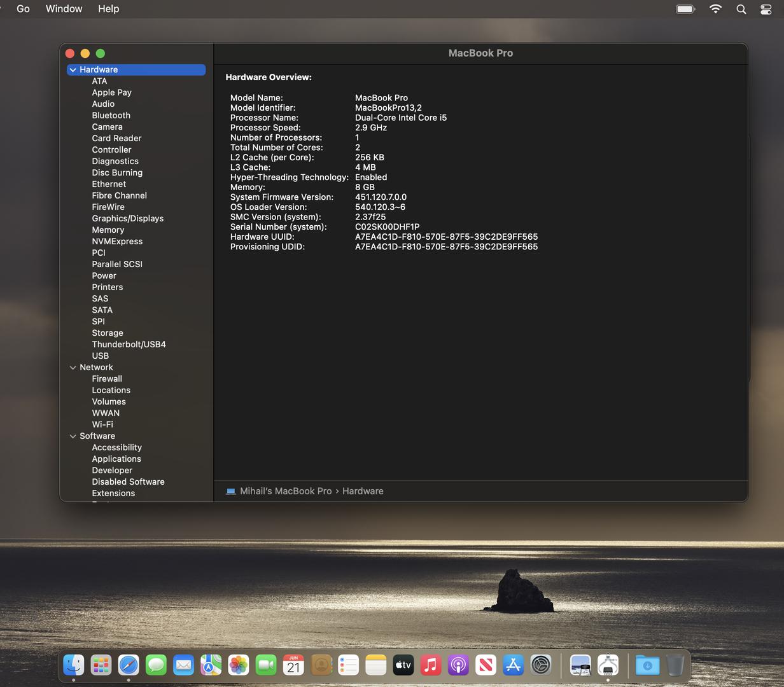Click the Wi-Fi status icon
The height and width of the screenshot is (687, 784).
(x=716, y=9)
